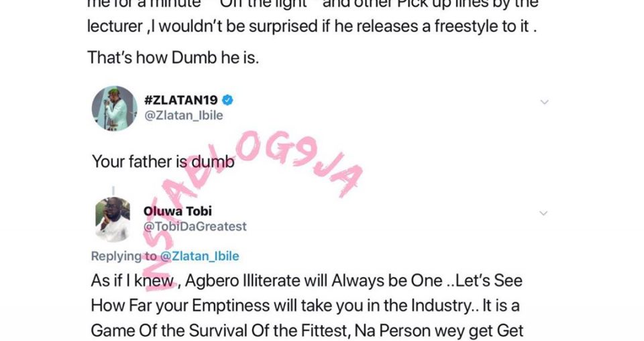Image resolution: width=644 pixels, height=341 pixels.
Task: Open Oluwa Tobi's profile avatar
Action: 113,220
